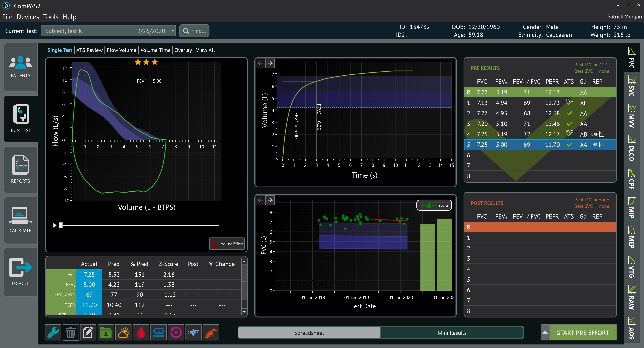Select the MVV test type
This screenshot has height=348, width=644.
tap(631, 116)
